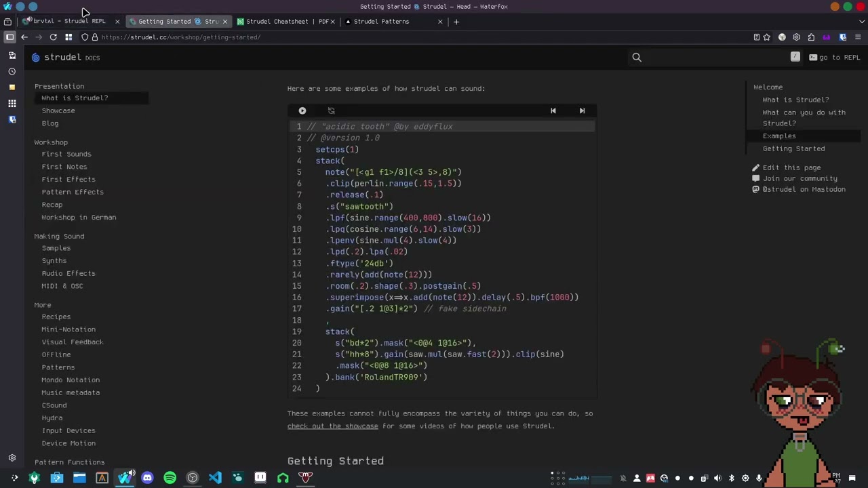Open the MIDI & OSC page
This screenshot has height=488, width=868.
tap(62, 286)
